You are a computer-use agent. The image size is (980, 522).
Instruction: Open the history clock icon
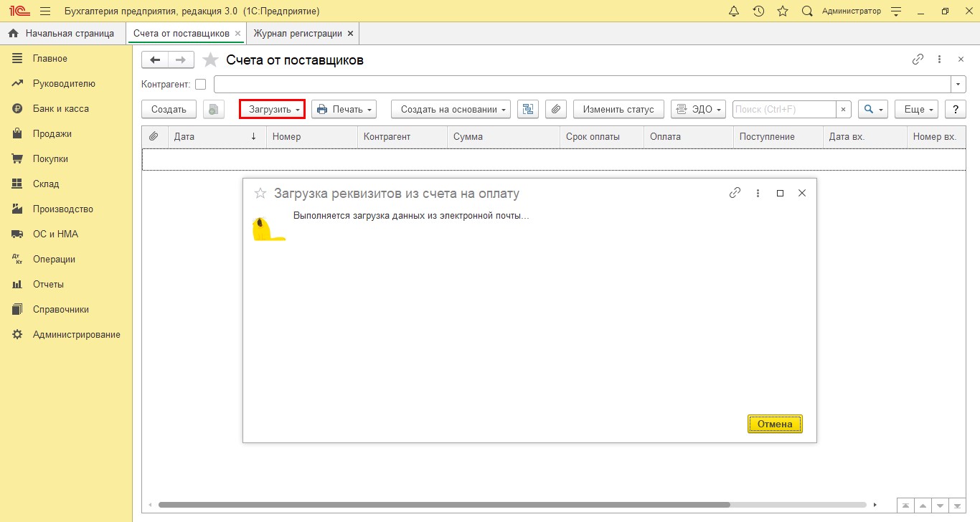coord(758,11)
